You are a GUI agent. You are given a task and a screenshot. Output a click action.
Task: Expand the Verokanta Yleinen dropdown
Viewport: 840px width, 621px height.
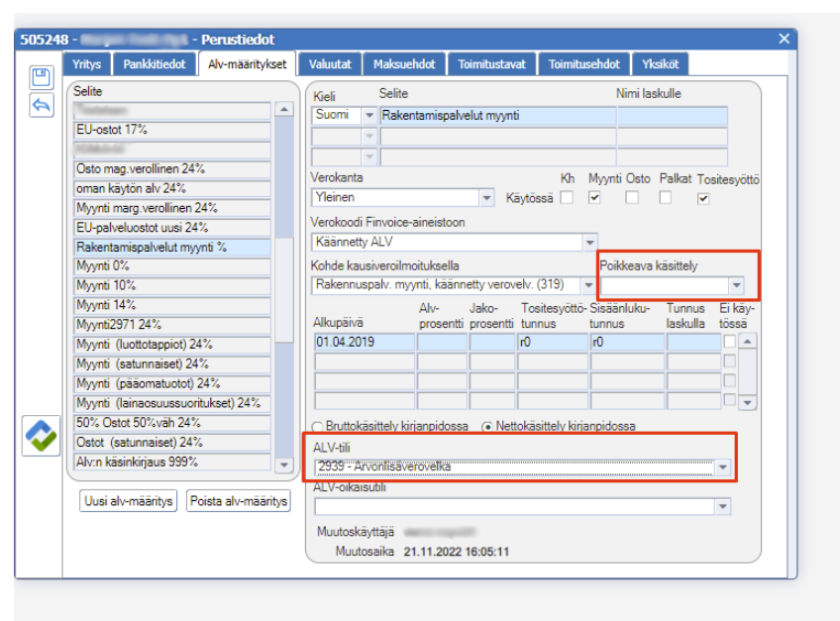point(486,198)
